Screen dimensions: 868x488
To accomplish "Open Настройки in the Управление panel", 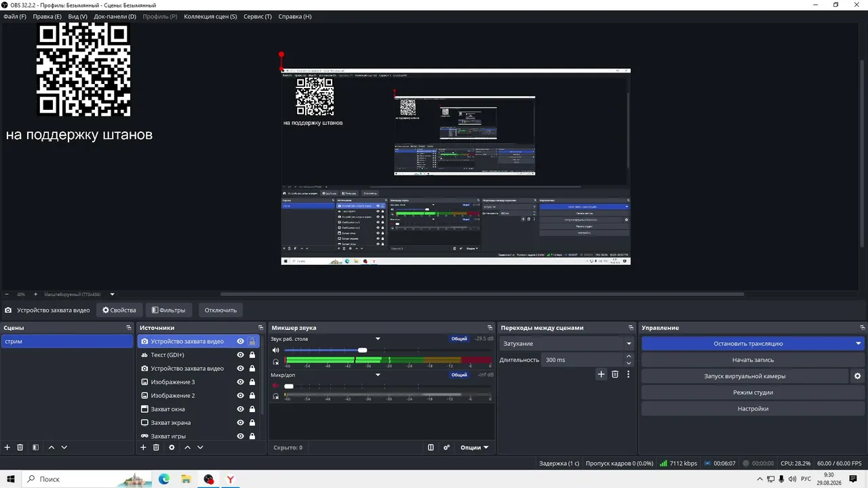I will [x=753, y=409].
